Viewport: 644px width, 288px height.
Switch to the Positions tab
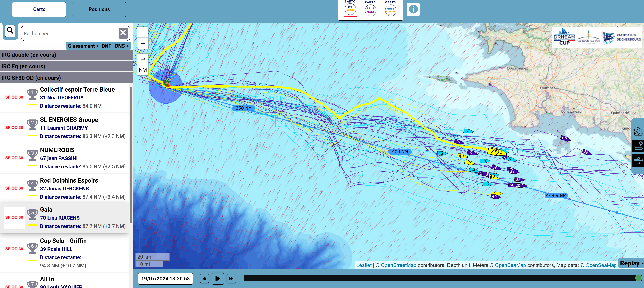click(x=99, y=9)
